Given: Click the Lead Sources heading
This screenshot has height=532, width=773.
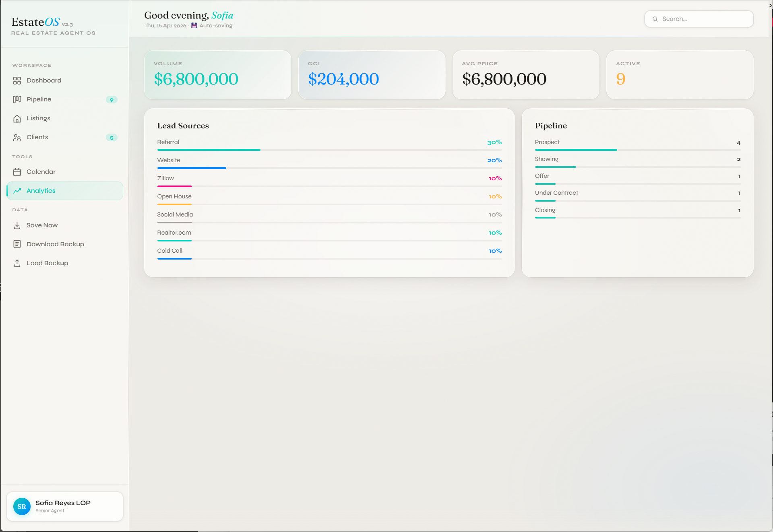Looking at the screenshot, I should tap(183, 126).
